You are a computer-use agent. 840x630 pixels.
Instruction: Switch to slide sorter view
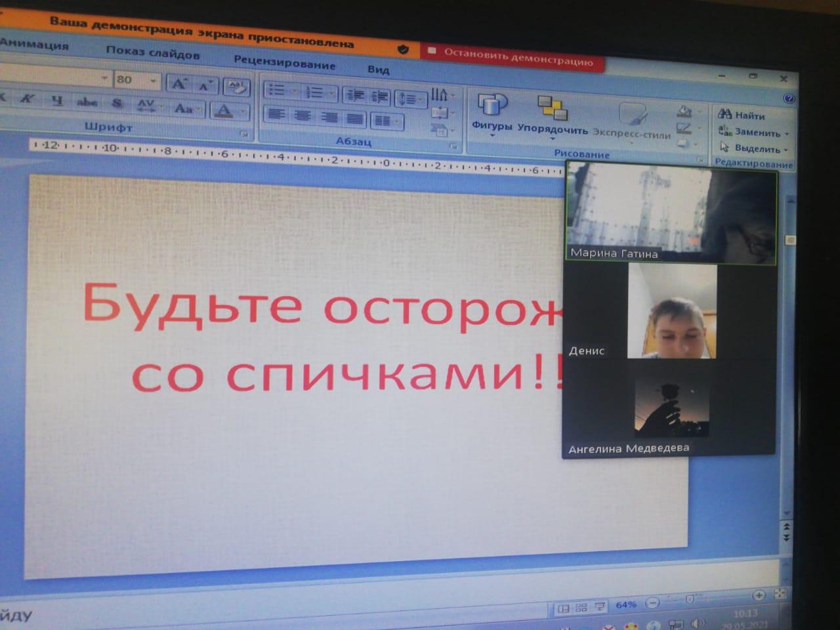pyautogui.click(x=581, y=608)
